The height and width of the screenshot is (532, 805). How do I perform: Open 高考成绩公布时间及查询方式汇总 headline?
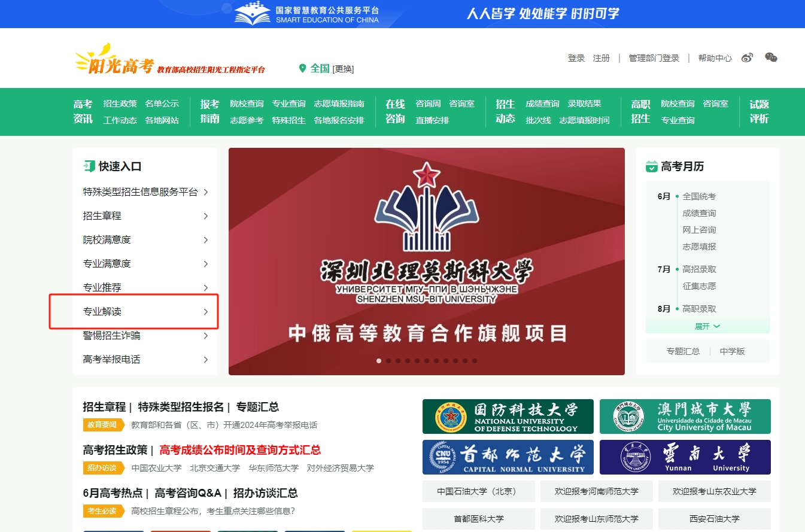point(240,450)
